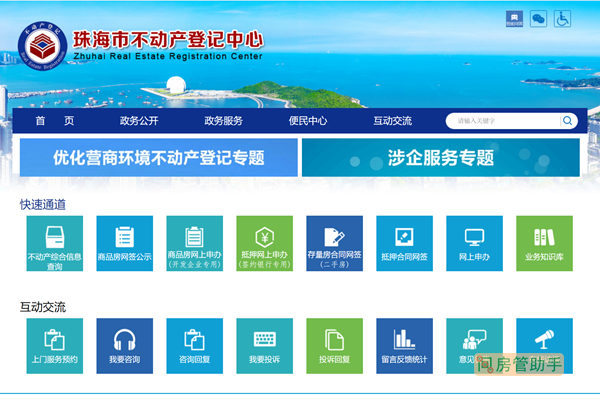
Task: Expand 政务服务 navigation menu
Action: click(x=223, y=121)
